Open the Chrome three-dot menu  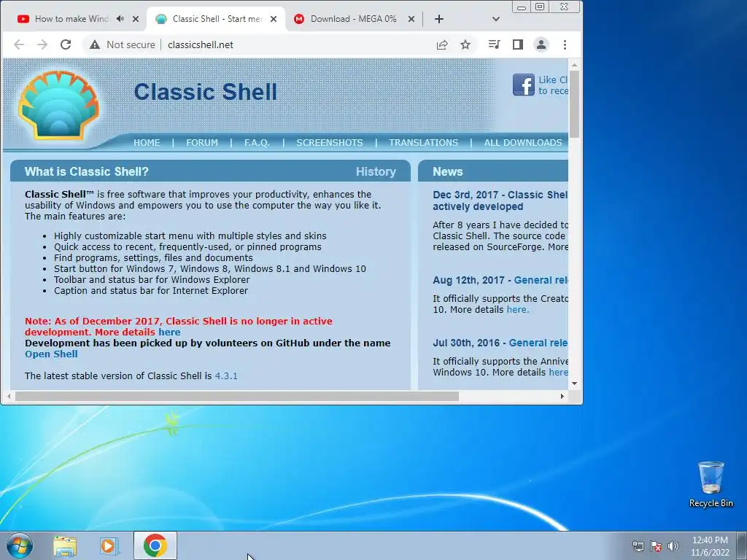565,44
